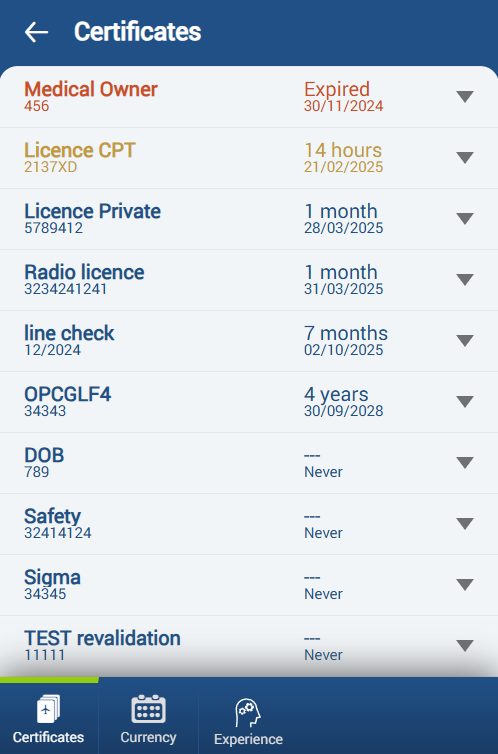The width and height of the screenshot is (498, 754).
Task: Expand the line check arrow
Action: (x=465, y=341)
